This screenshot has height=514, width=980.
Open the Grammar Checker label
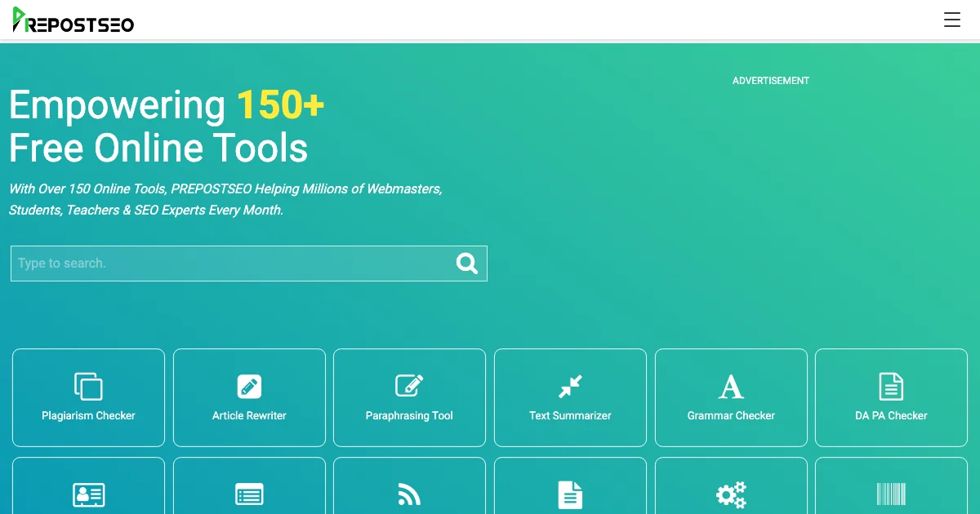point(731,415)
